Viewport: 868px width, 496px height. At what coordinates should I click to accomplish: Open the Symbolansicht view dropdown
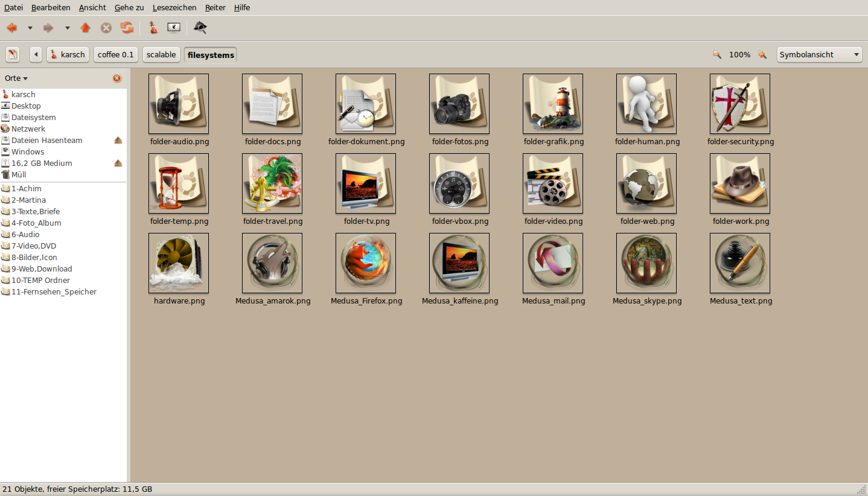click(x=819, y=54)
